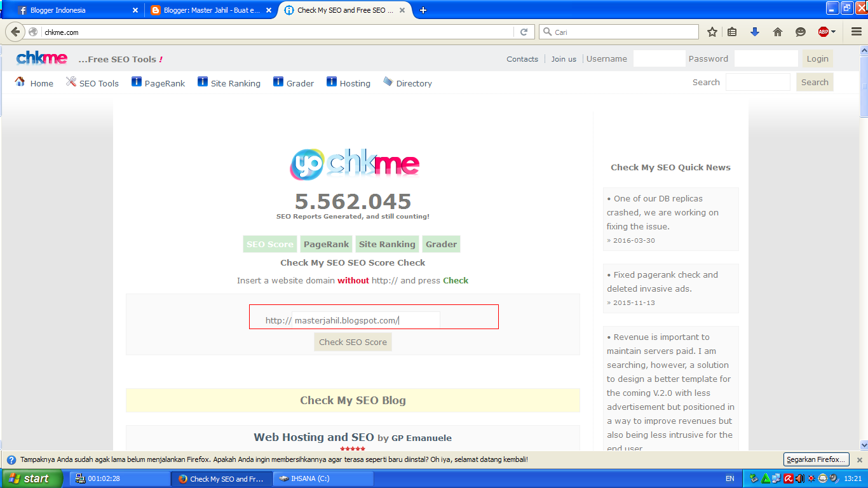This screenshot has height=488, width=868.
Task: Click the Segarkan Firefox button
Action: [x=817, y=459]
